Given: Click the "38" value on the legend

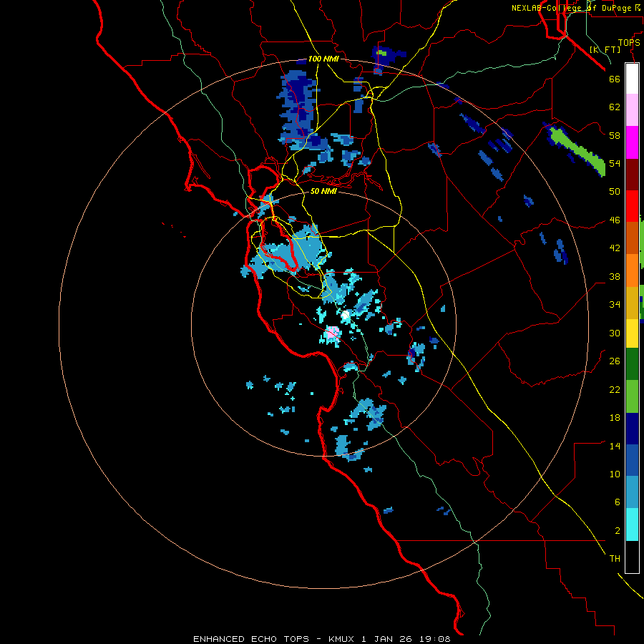Looking at the screenshot, I should pos(615,276).
